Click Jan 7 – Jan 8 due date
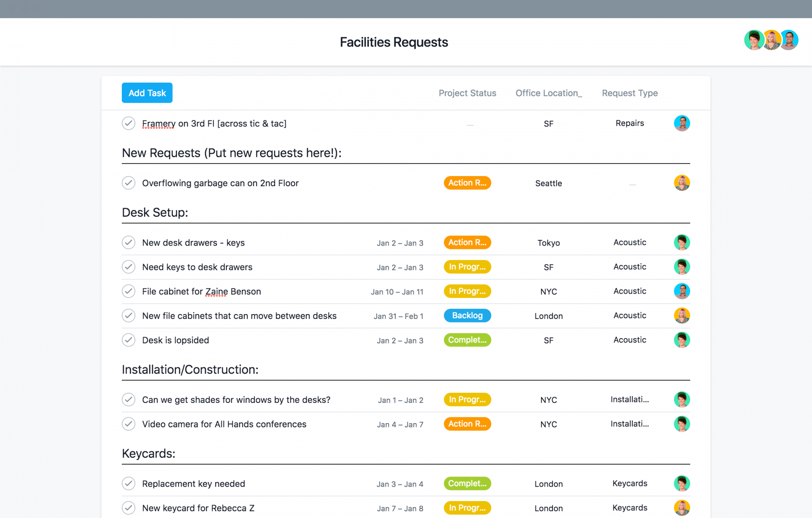This screenshot has height=518, width=812. (x=400, y=509)
